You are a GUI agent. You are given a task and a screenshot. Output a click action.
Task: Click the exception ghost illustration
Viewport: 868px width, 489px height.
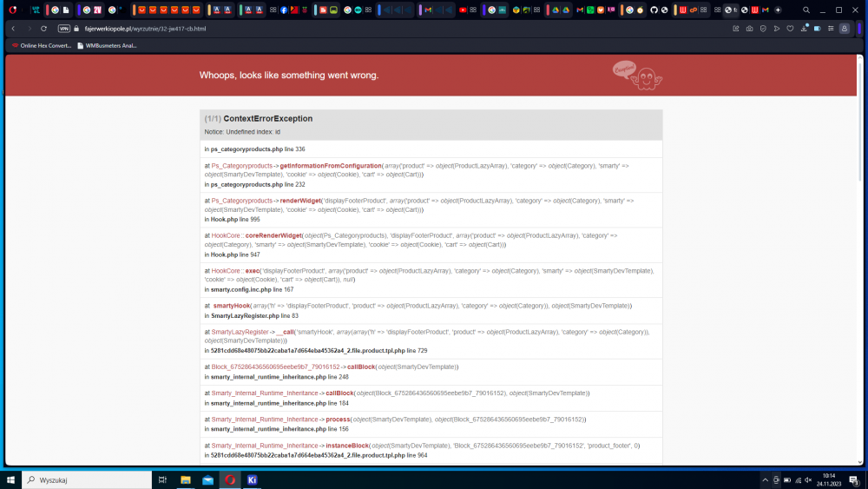coord(637,76)
